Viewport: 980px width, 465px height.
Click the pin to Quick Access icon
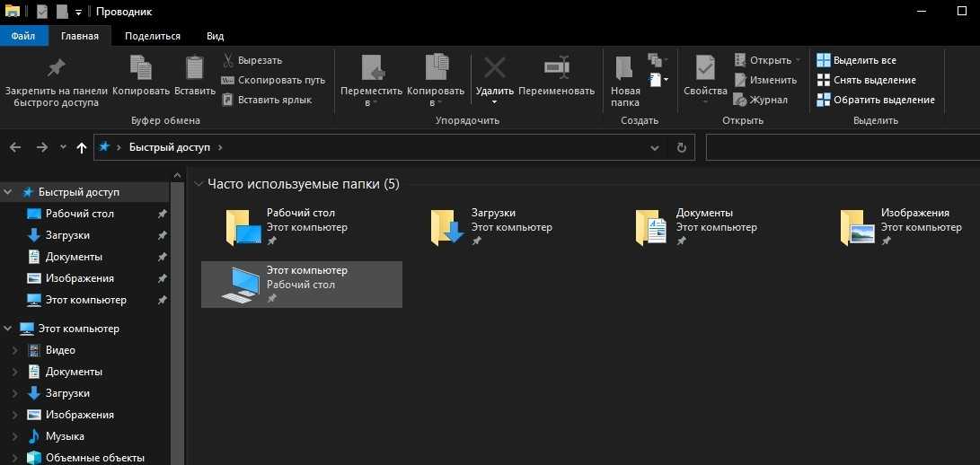(56, 68)
